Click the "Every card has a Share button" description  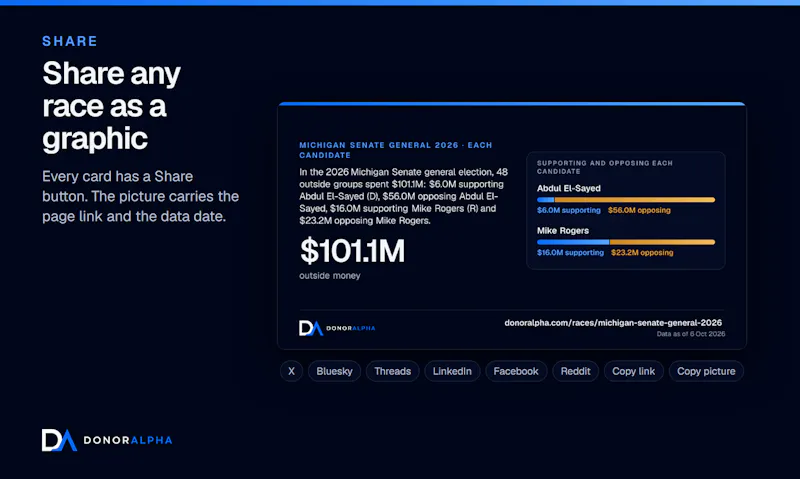point(140,196)
